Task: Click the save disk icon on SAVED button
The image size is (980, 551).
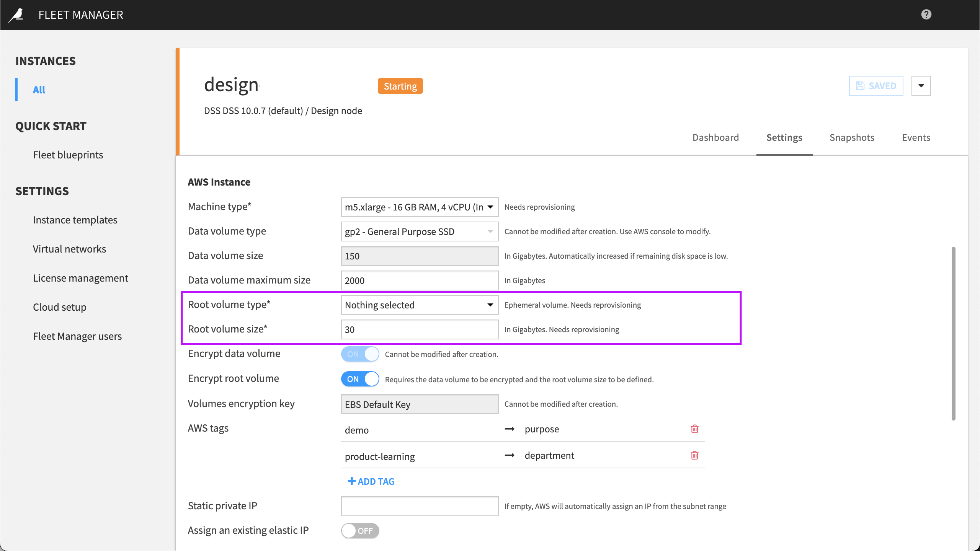Action: tap(861, 86)
